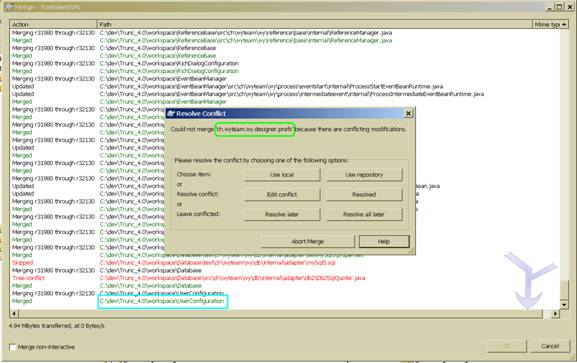577x363 pixels.
Task: Click the Resolve Conflict dialog title icon
Action: point(171,113)
